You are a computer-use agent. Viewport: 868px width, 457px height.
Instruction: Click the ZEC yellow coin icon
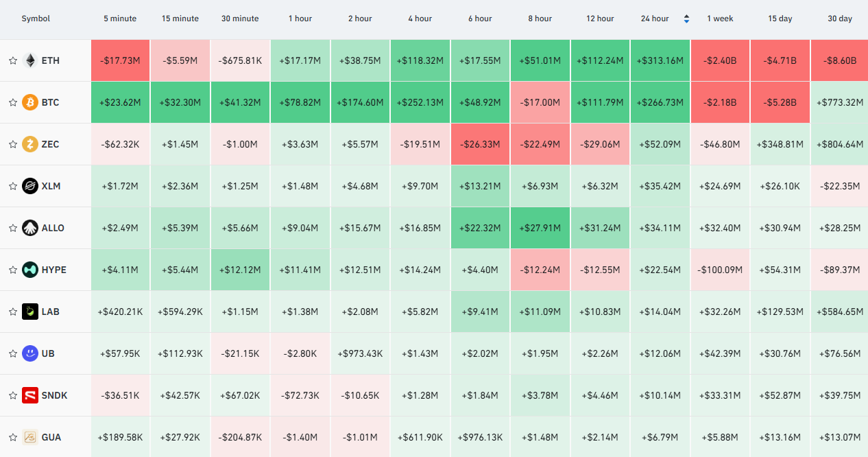click(29, 144)
